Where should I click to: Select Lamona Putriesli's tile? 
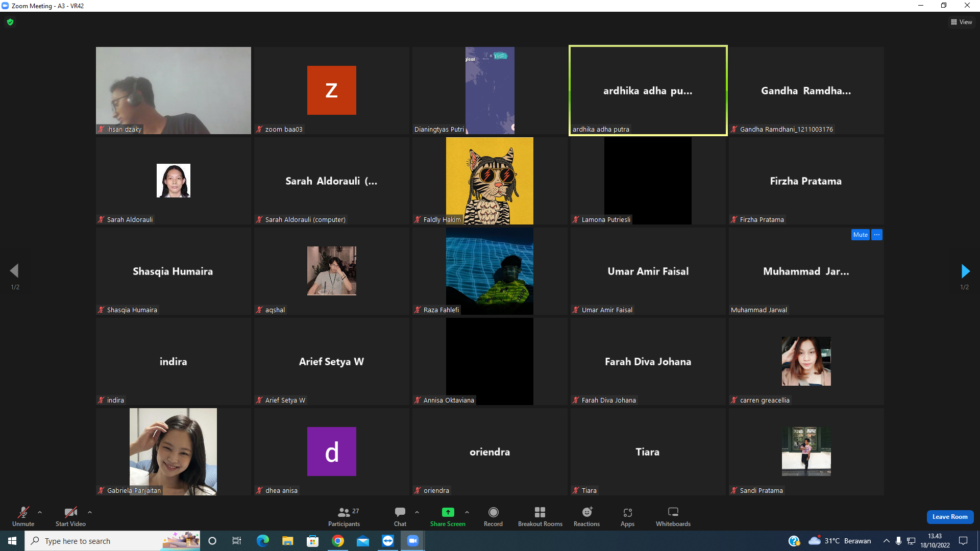click(x=648, y=181)
